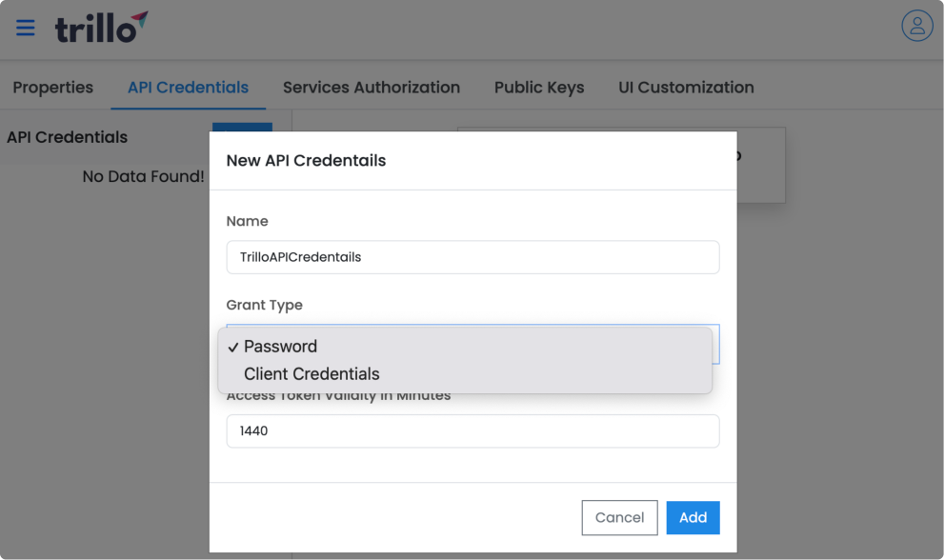Open the Services Authorization tab
The image size is (945, 560).
372,88
